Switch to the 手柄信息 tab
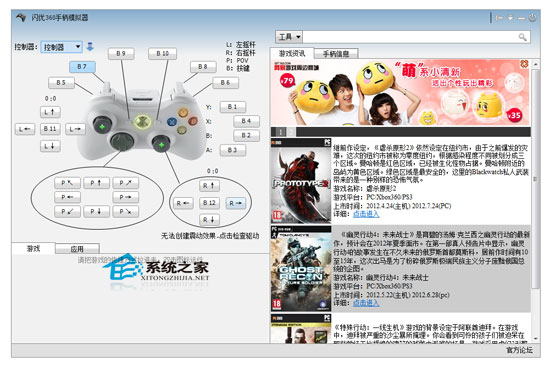This screenshot has height=367, width=550. (336, 54)
